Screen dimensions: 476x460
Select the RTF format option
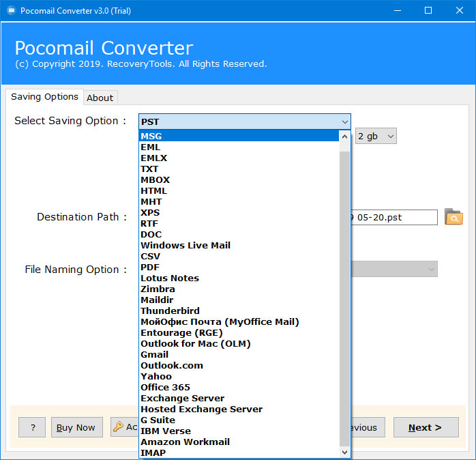(239, 224)
